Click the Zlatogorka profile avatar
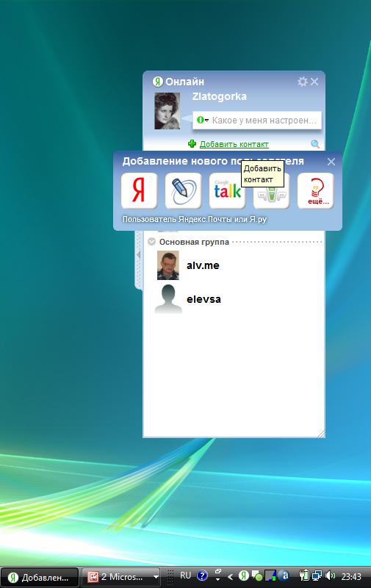This screenshot has width=371, height=588. tap(168, 111)
